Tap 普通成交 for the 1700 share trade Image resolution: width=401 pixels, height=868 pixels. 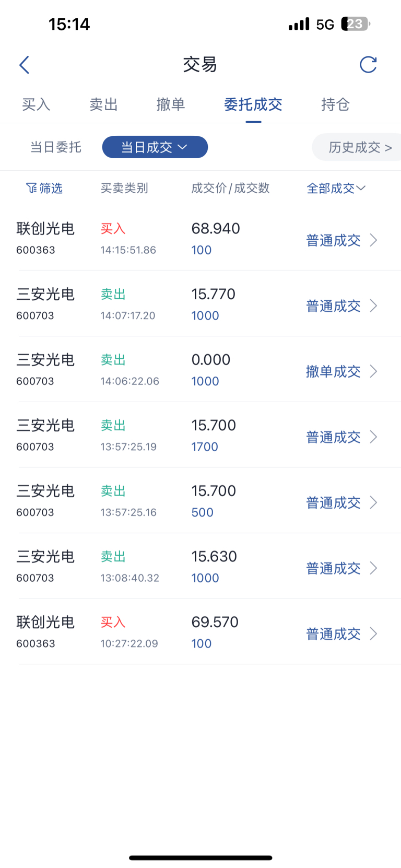point(333,437)
